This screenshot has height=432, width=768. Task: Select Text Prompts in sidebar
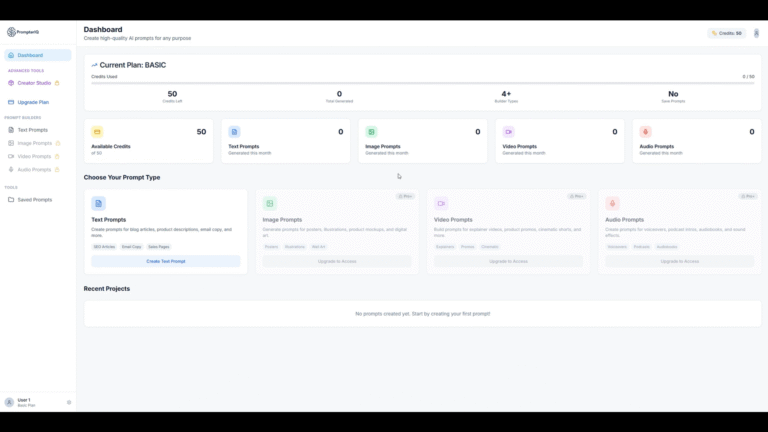tap(32, 130)
